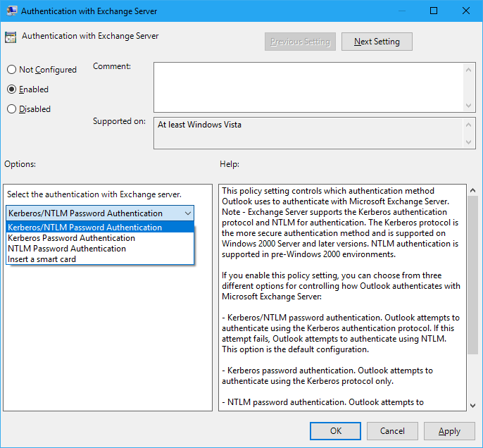The height and width of the screenshot is (448, 483).
Task: Click the Supported on text field
Action: point(309,133)
